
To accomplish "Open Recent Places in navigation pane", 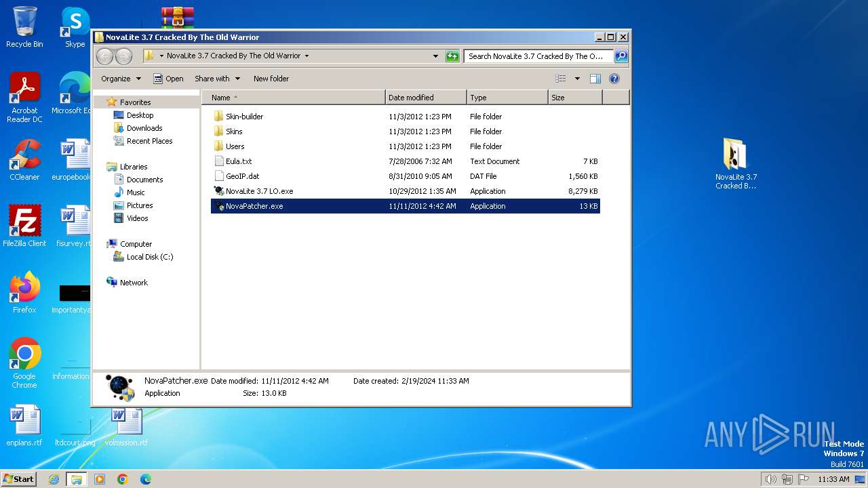I will tap(149, 141).
